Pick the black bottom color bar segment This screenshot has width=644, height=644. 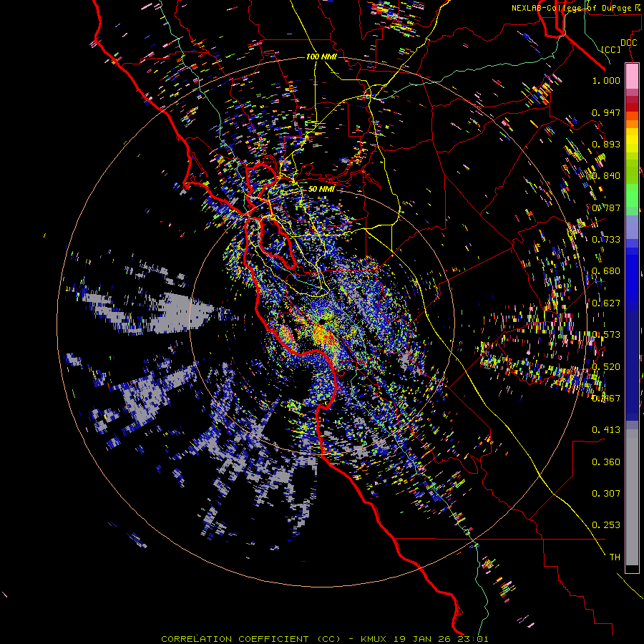[632, 569]
